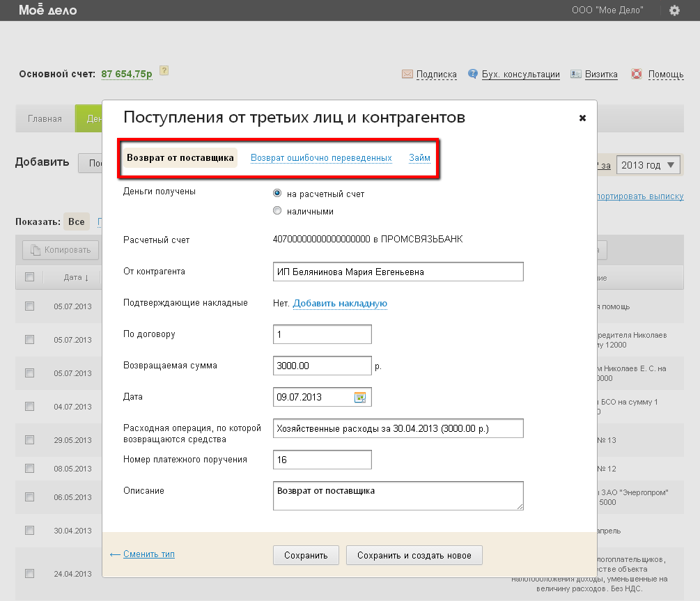Sort by the Дата column header
The width and height of the screenshot is (700, 601).
click(x=76, y=278)
